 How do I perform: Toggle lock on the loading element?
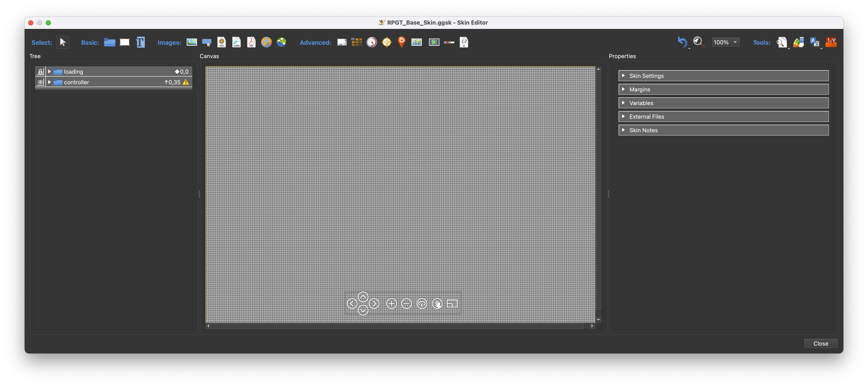(x=40, y=71)
